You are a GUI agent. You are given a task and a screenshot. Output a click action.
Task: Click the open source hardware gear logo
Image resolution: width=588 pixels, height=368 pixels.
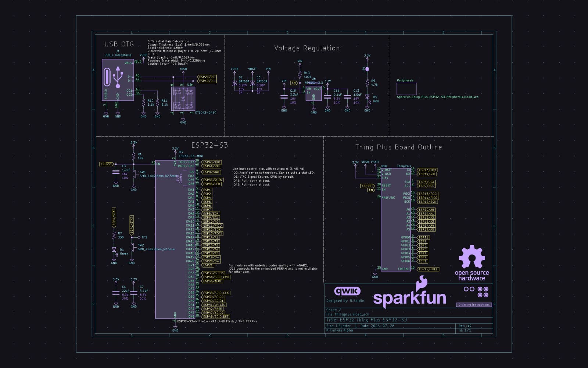472,256
